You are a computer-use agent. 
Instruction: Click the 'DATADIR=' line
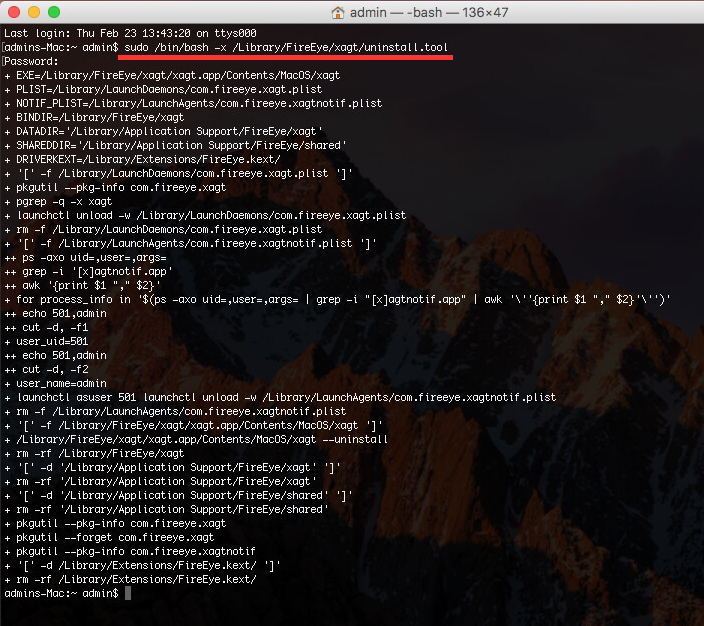click(163, 131)
